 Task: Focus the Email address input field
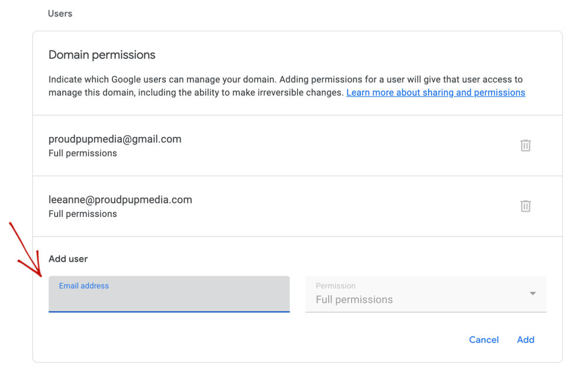point(169,294)
